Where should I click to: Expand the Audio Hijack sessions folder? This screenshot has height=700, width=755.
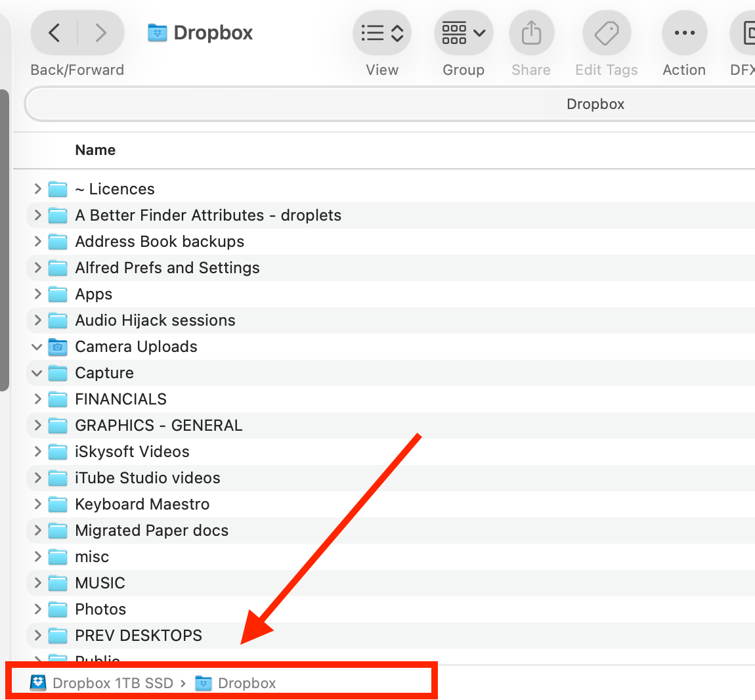pos(37,320)
